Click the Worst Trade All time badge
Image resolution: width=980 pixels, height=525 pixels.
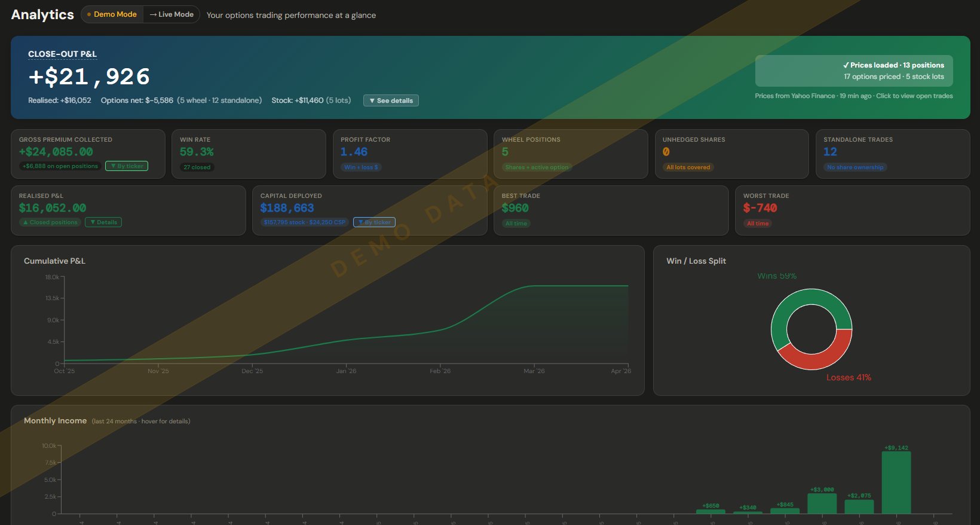click(x=758, y=224)
